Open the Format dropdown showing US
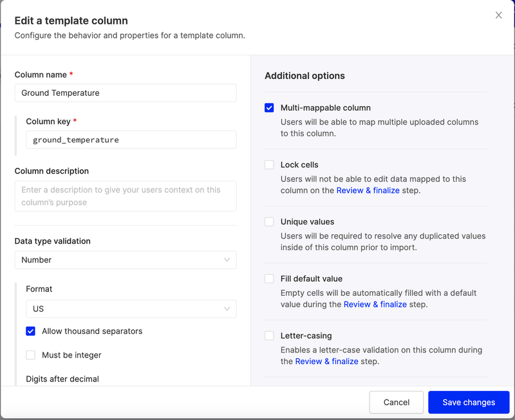Image resolution: width=515 pixels, height=420 pixels. 131,309
